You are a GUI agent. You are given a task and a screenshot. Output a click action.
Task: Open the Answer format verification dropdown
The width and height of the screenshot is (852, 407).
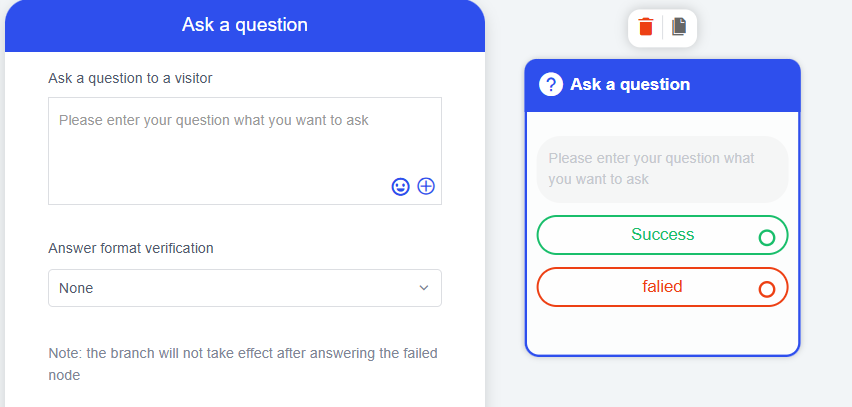[x=244, y=288]
